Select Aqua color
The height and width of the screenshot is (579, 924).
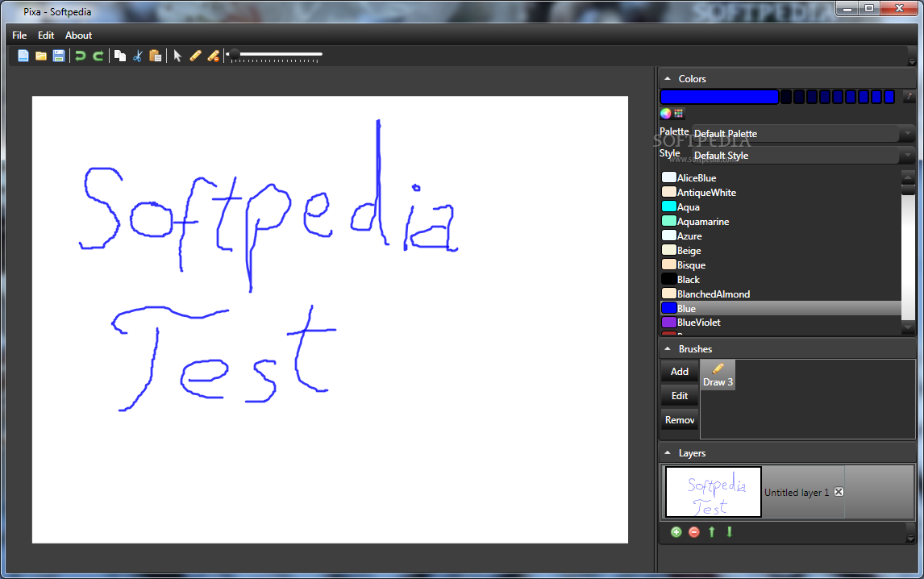(780, 207)
